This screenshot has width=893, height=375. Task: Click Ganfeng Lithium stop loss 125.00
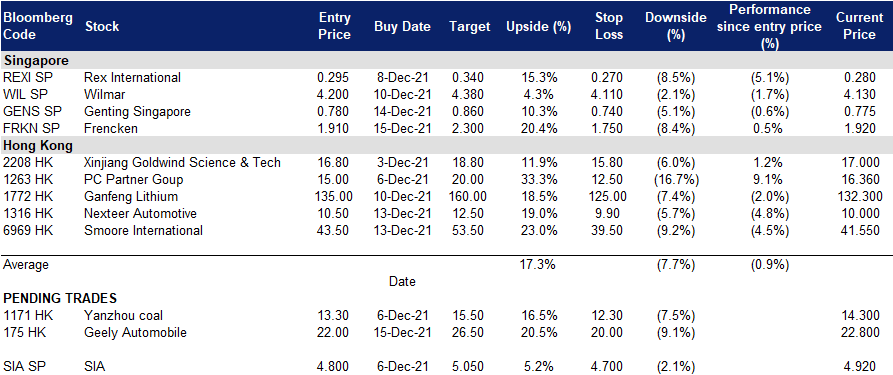coord(608,197)
